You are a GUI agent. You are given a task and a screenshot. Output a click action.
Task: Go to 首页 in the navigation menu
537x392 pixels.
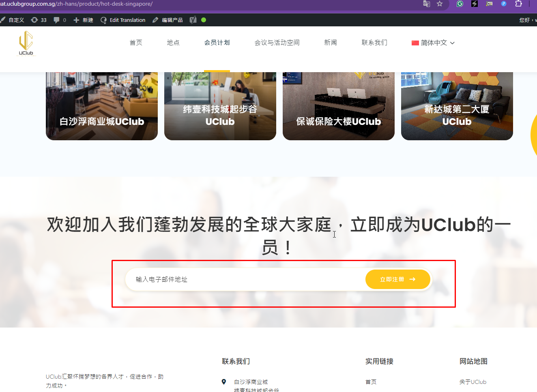click(x=136, y=43)
